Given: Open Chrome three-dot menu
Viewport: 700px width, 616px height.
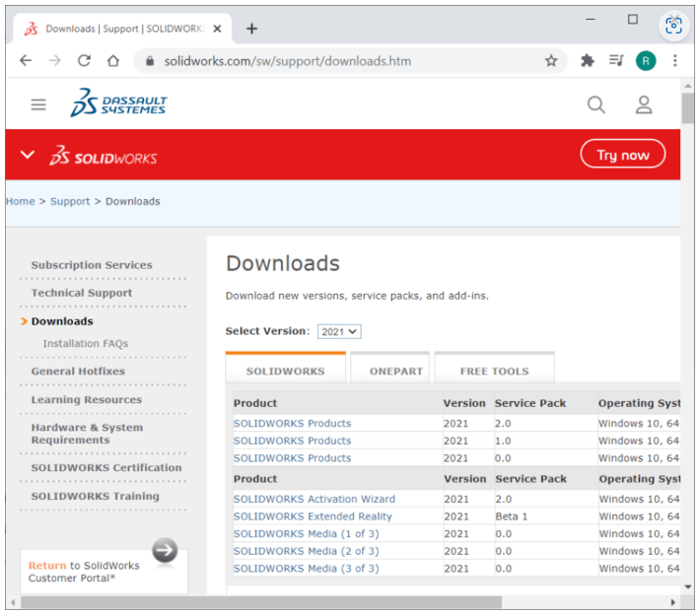Looking at the screenshot, I should 675,60.
